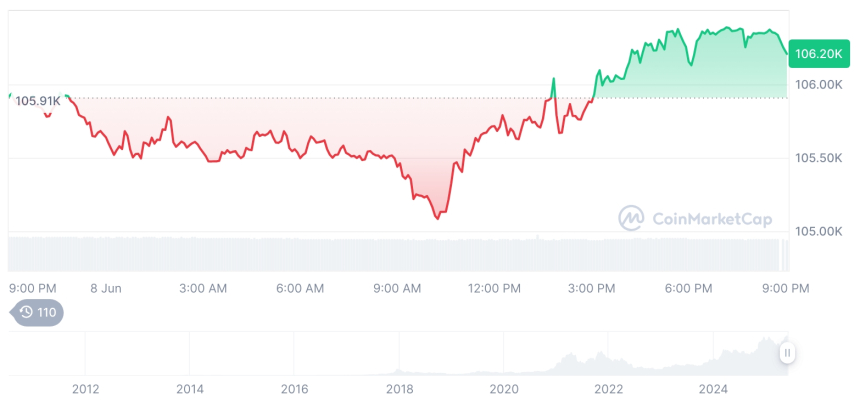Select 2020 on the year timeline
Viewport: 860px width, 401px height.
click(505, 389)
